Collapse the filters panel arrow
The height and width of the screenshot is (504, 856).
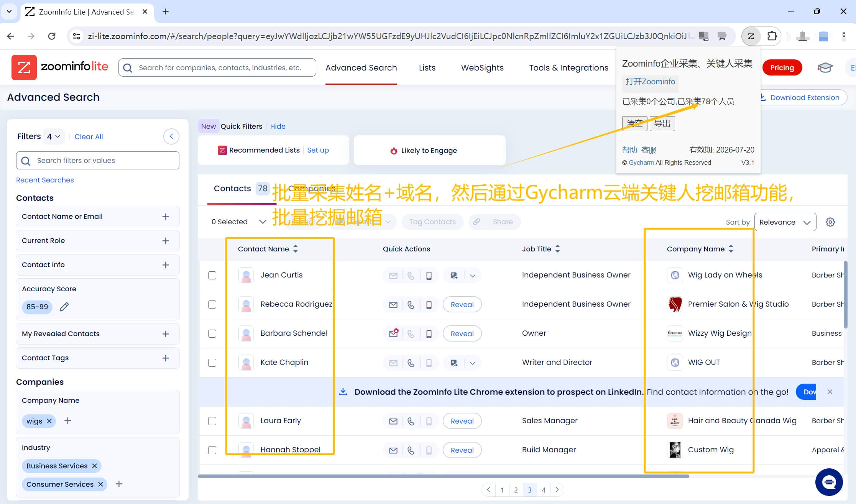point(171,136)
